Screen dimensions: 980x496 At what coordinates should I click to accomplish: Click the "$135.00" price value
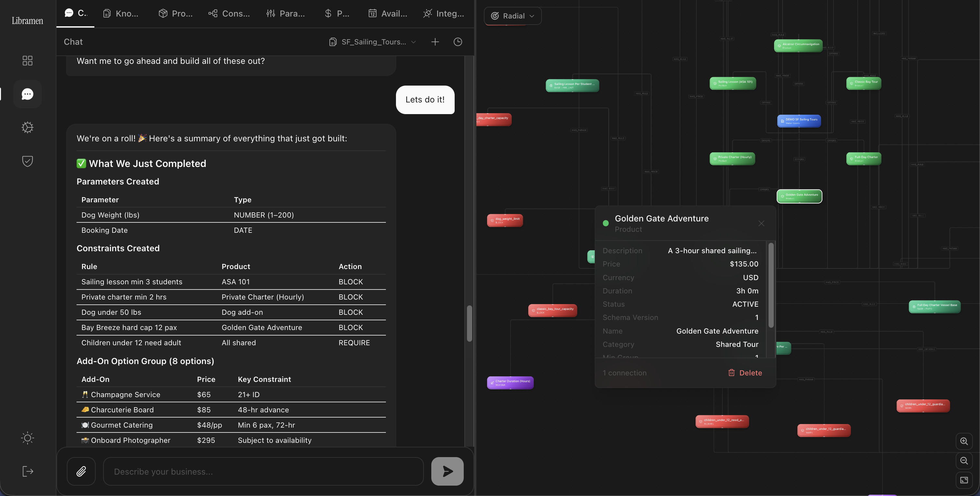click(x=744, y=264)
